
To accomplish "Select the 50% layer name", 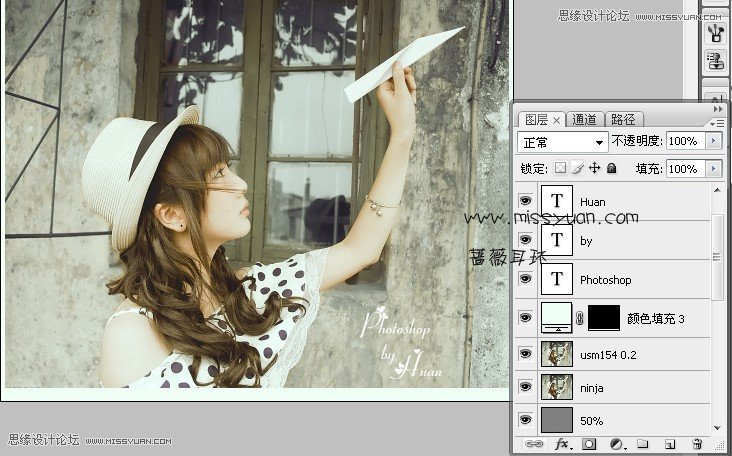I will pos(591,421).
